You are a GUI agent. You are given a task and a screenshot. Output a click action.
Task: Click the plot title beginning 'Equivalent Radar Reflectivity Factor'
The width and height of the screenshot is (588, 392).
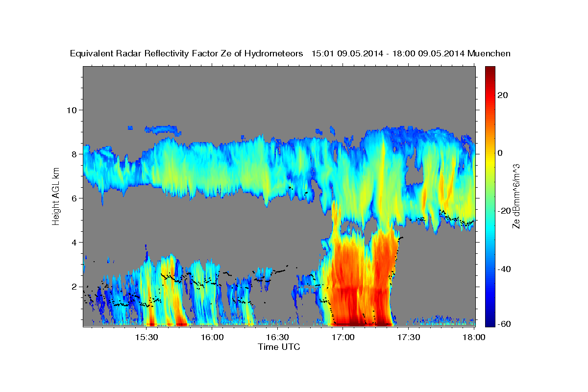(290, 53)
